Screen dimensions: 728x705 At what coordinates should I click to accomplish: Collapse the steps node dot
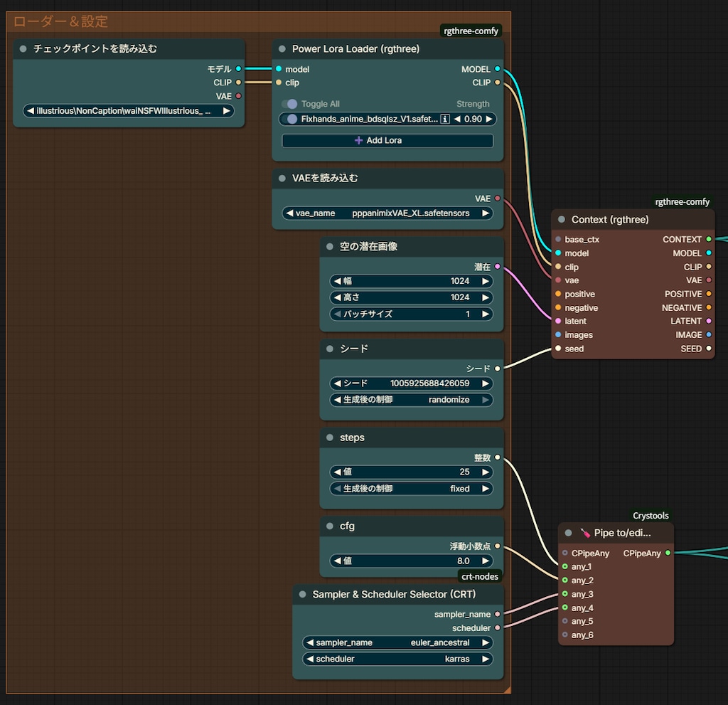[330, 438]
